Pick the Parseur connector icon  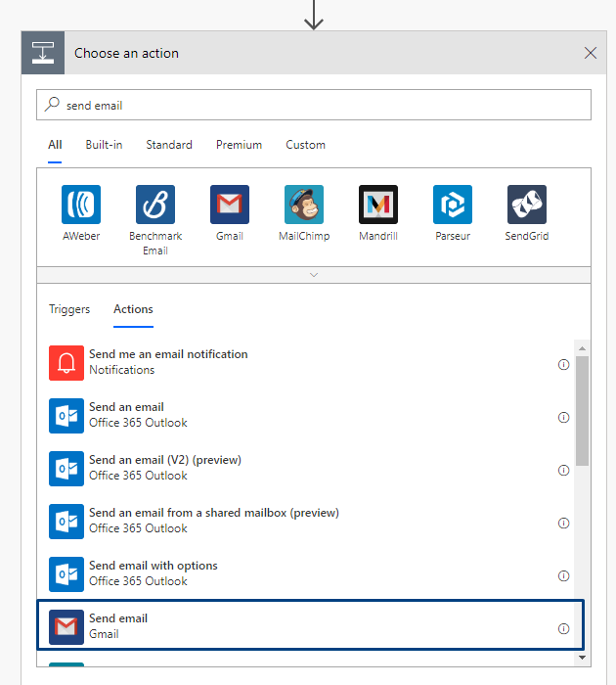(453, 205)
